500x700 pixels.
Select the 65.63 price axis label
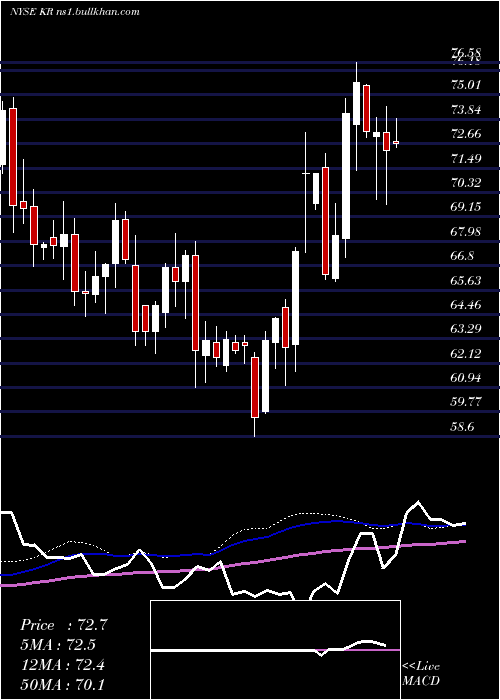[466, 280]
